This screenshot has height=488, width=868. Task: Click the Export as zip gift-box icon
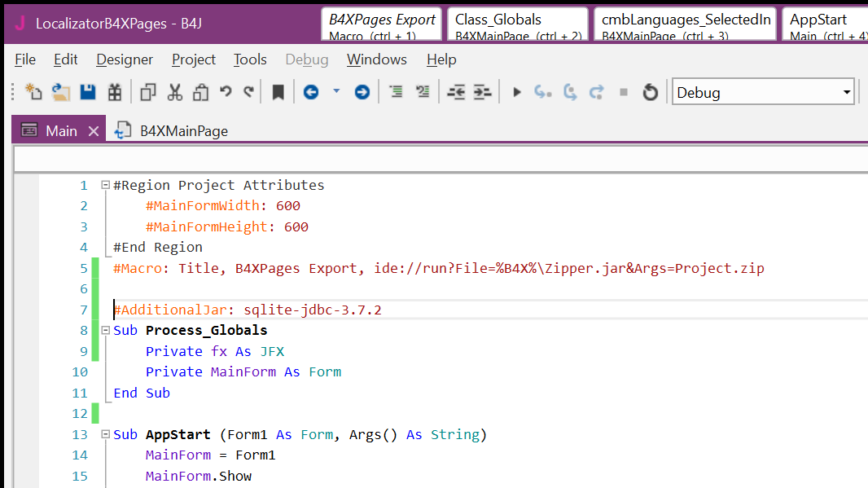click(x=115, y=92)
